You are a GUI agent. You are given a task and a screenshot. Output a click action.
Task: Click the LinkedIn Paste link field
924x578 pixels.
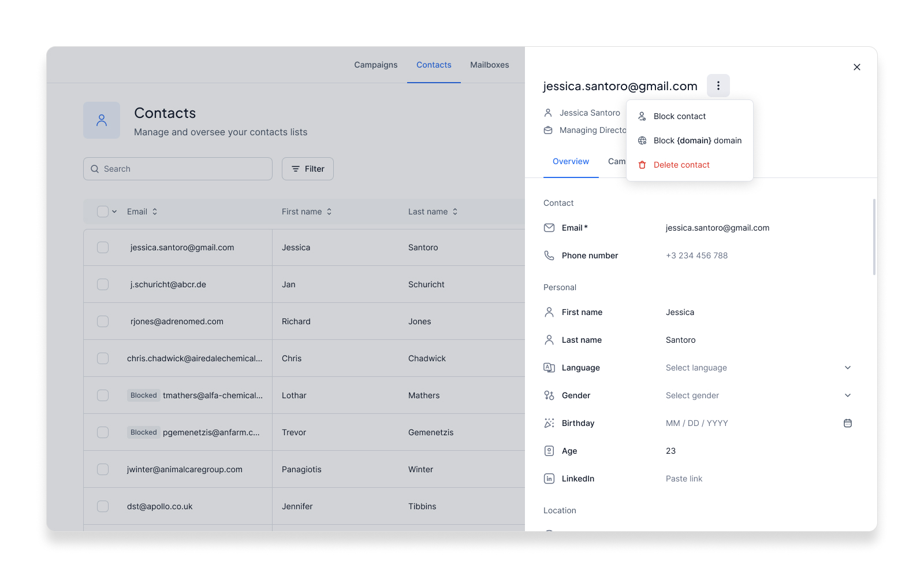pyautogui.click(x=684, y=479)
